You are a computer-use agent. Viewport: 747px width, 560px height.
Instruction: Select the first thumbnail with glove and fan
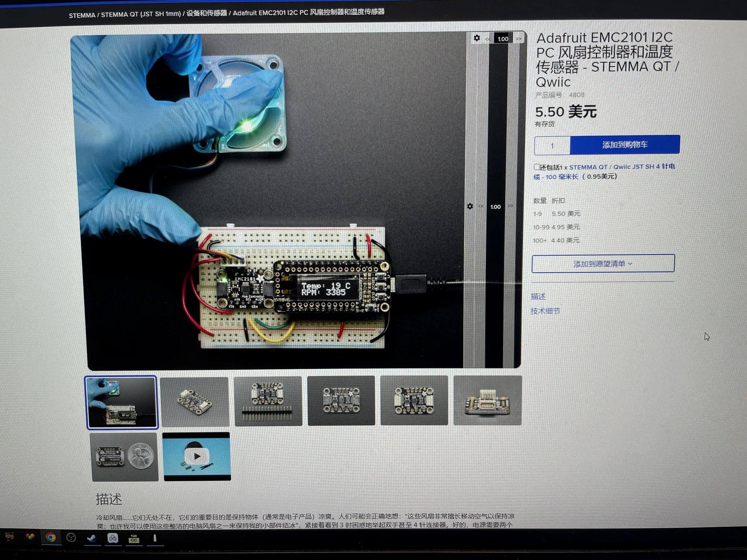click(122, 402)
